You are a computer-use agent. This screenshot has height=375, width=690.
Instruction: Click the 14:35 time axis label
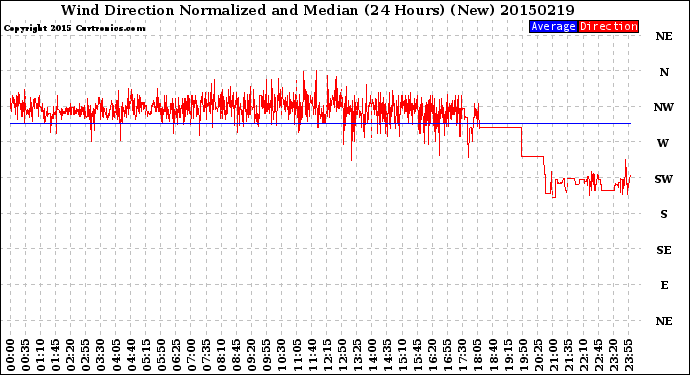(x=387, y=355)
